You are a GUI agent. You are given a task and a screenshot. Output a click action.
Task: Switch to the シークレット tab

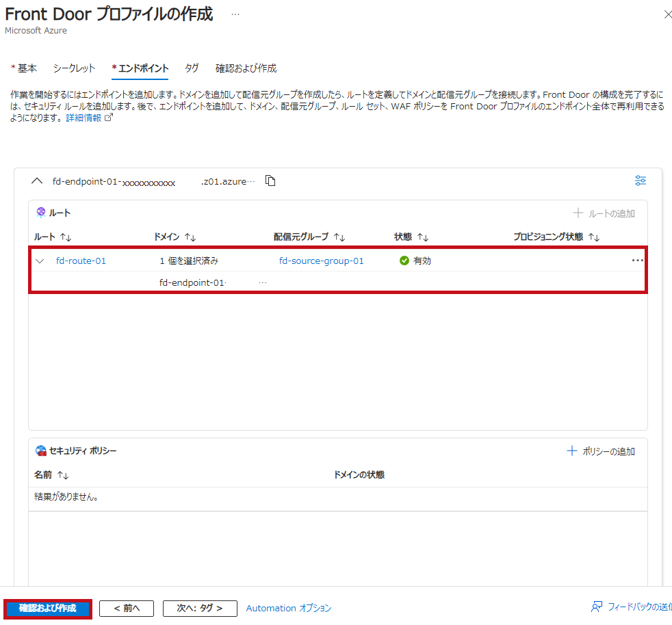pos(74,68)
